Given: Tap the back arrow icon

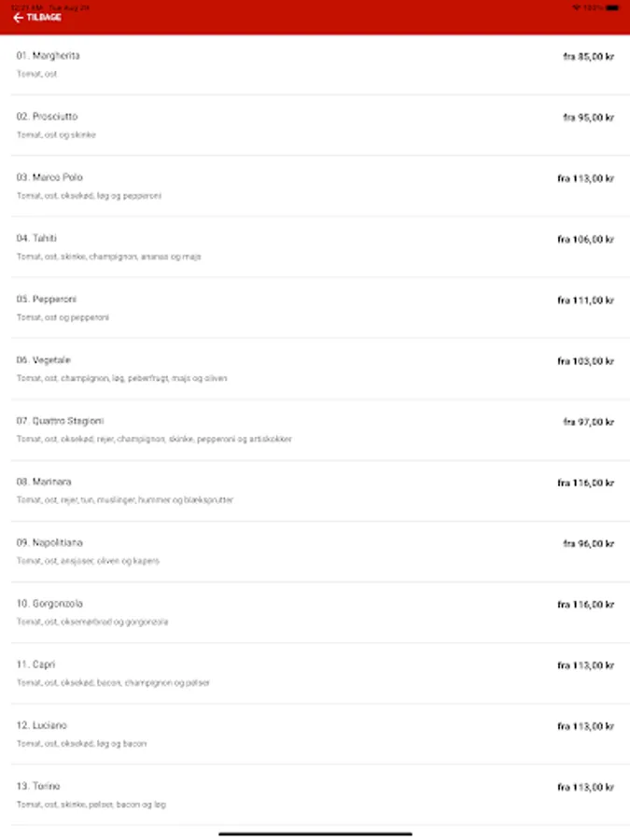Looking at the screenshot, I should 18,18.
